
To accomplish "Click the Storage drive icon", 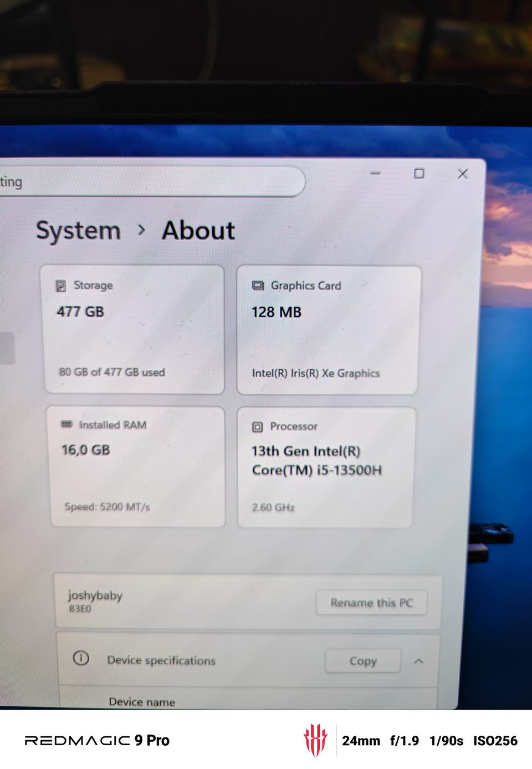I will 61,286.
